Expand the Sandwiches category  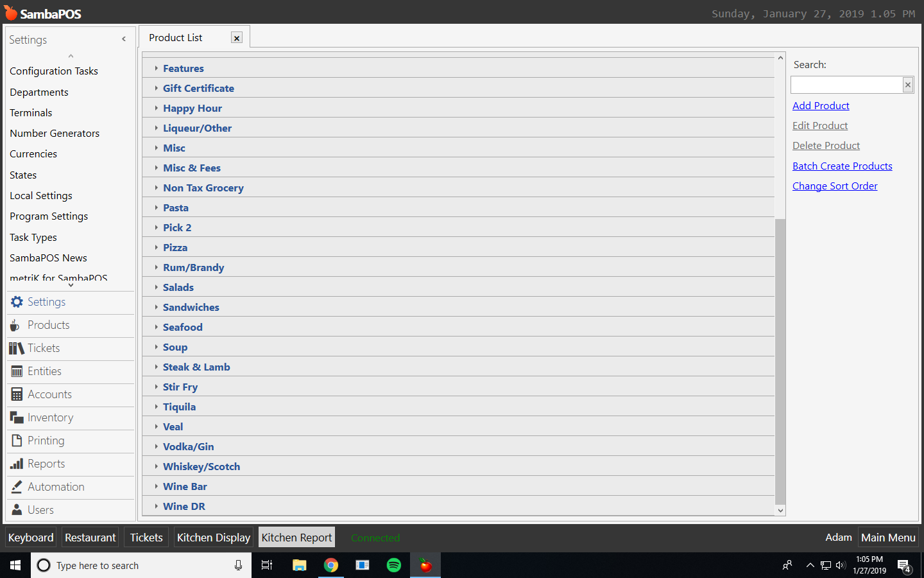[156, 307]
